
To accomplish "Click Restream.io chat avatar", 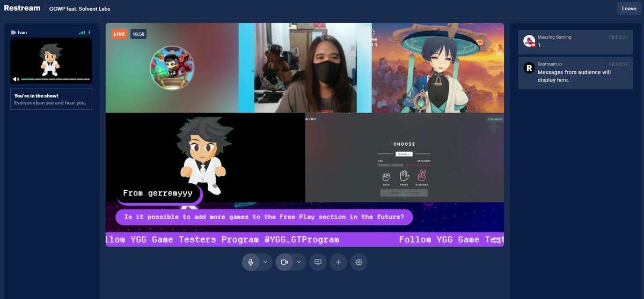I will click(529, 68).
